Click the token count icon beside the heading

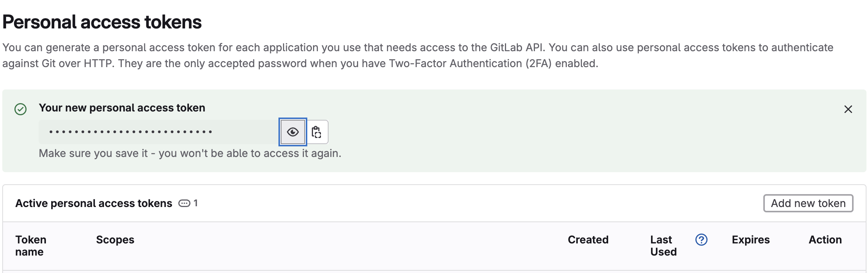[184, 203]
